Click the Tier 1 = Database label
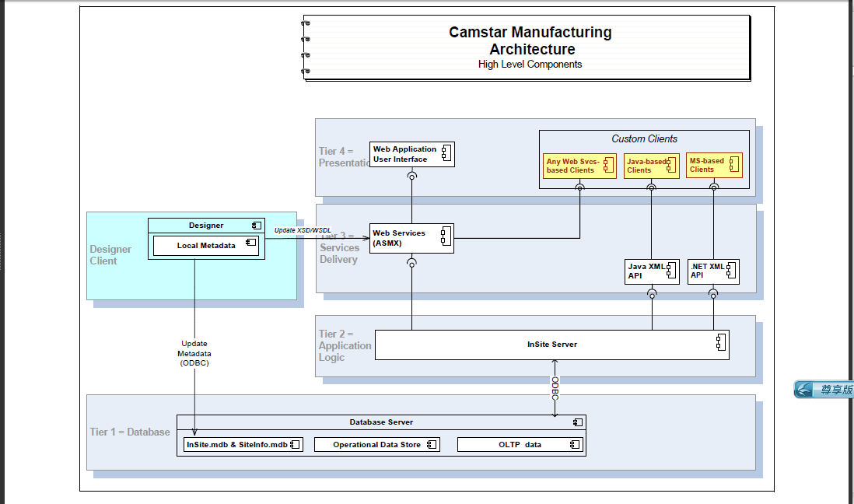854x504 pixels. click(130, 432)
